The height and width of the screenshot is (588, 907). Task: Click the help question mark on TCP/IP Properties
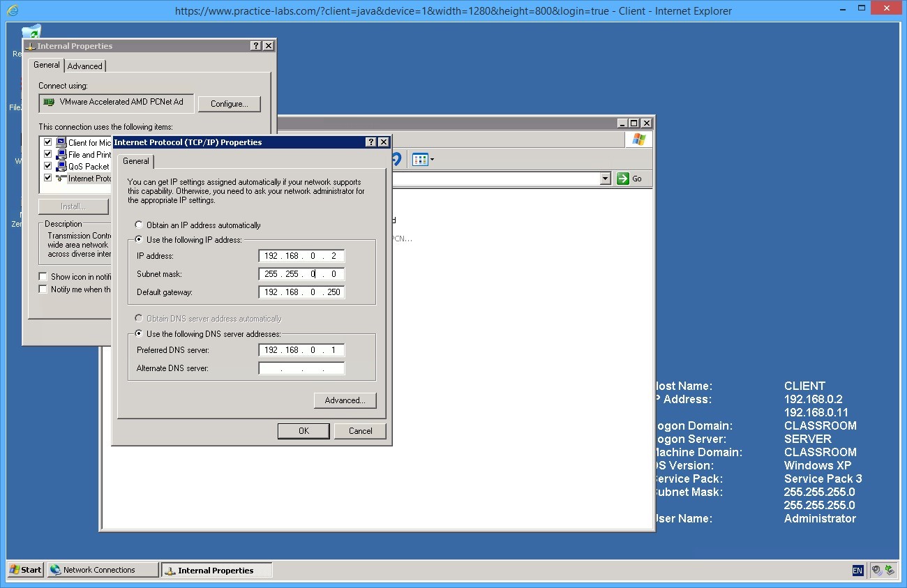pos(370,142)
